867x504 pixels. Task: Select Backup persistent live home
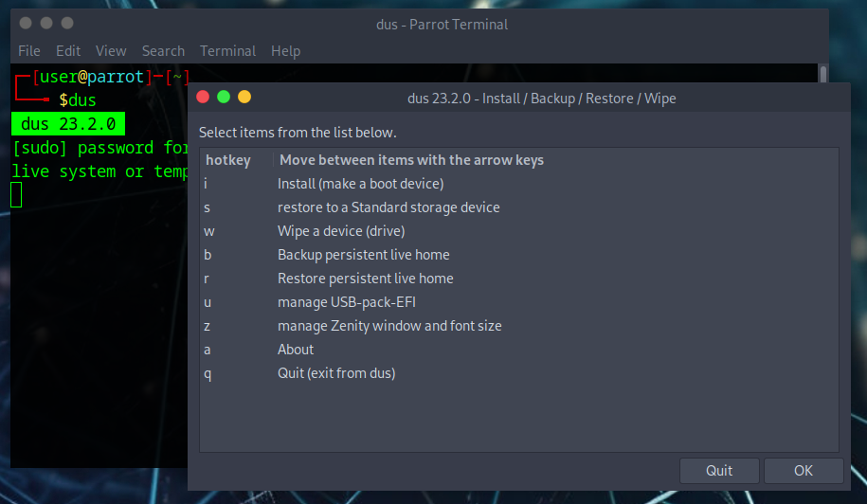click(363, 255)
